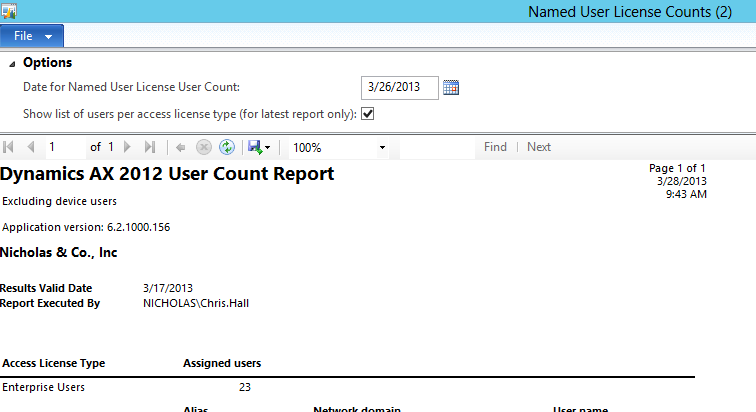
Task: Click the 'Network domain' column header
Action: coord(357,409)
